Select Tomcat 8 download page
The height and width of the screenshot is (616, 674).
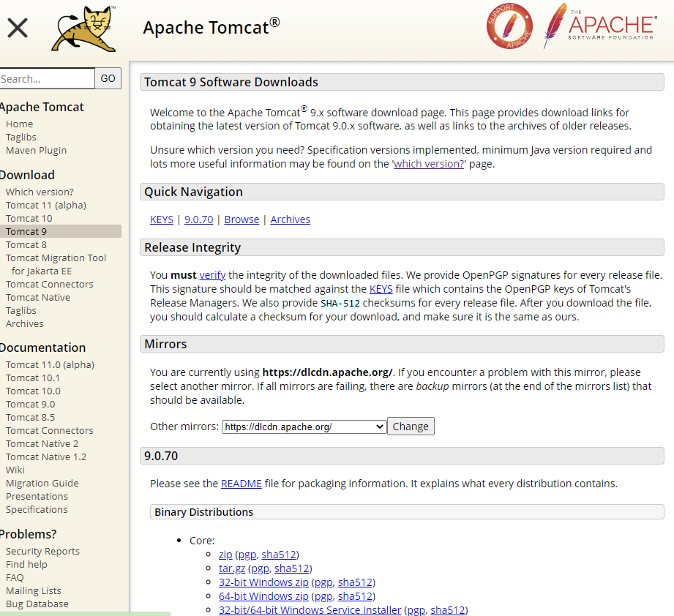coord(26,245)
